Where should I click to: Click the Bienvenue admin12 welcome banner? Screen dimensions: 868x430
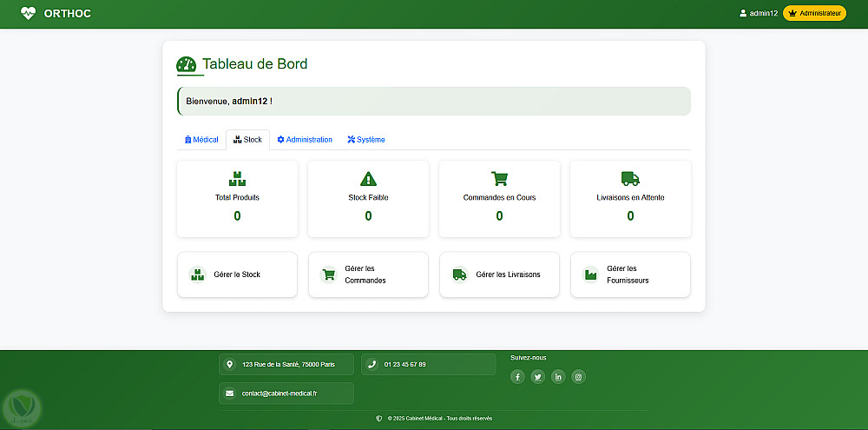coord(434,102)
